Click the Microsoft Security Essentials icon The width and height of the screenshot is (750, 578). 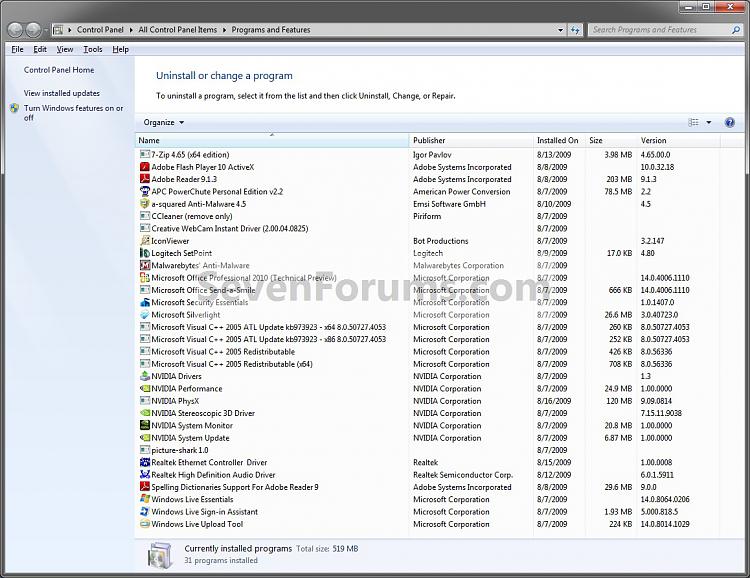pyautogui.click(x=144, y=302)
